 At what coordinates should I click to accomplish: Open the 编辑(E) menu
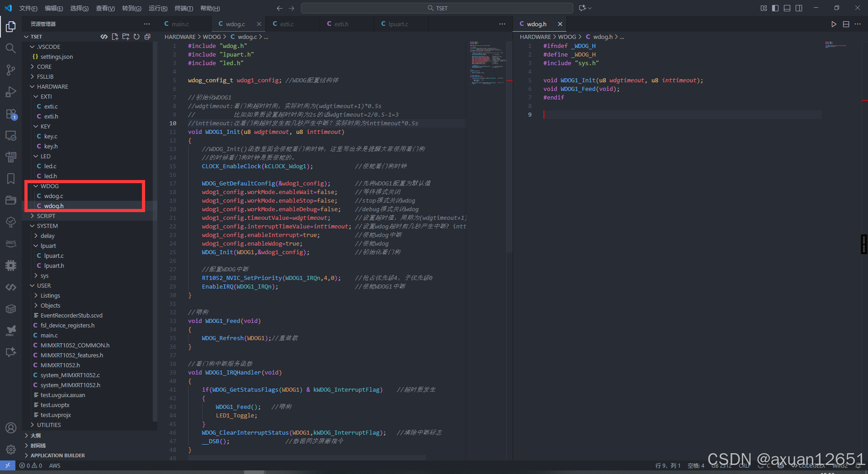pyautogui.click(x=54, y=8)
